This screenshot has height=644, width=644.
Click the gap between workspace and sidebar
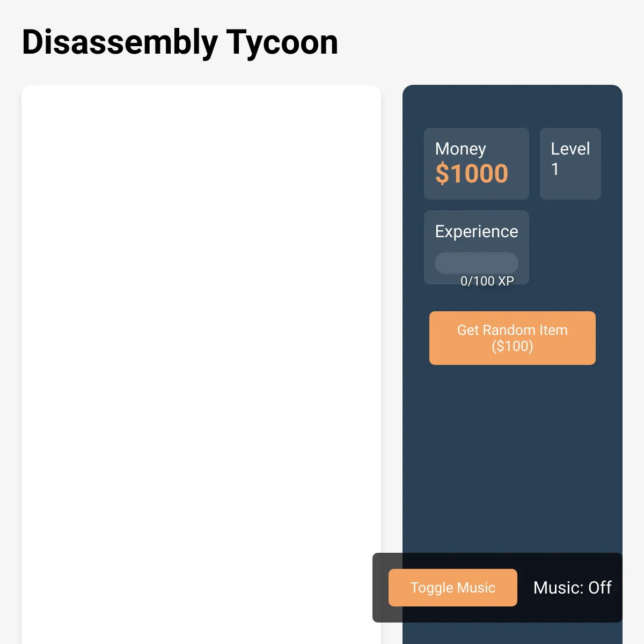(x=392, y=322)
